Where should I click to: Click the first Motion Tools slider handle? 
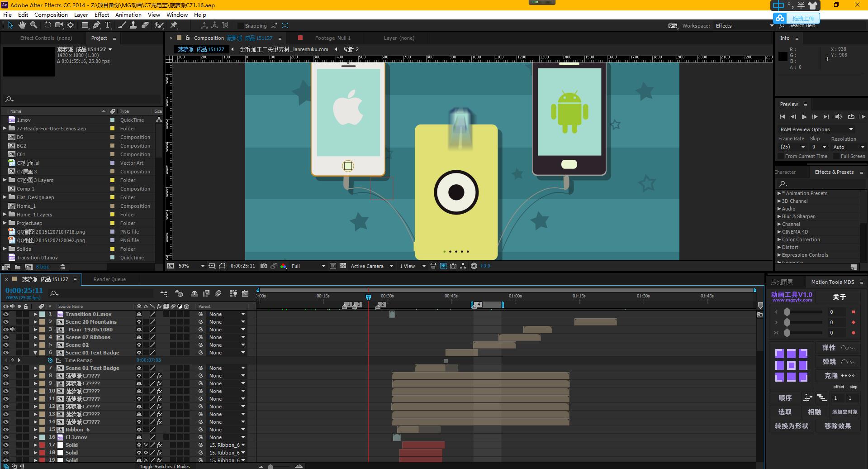point(787,312)
